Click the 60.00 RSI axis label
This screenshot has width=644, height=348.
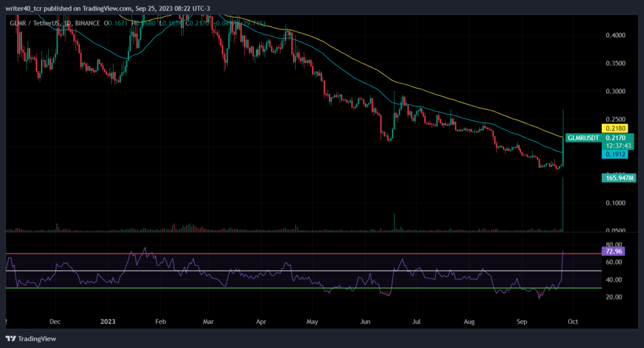614,262
